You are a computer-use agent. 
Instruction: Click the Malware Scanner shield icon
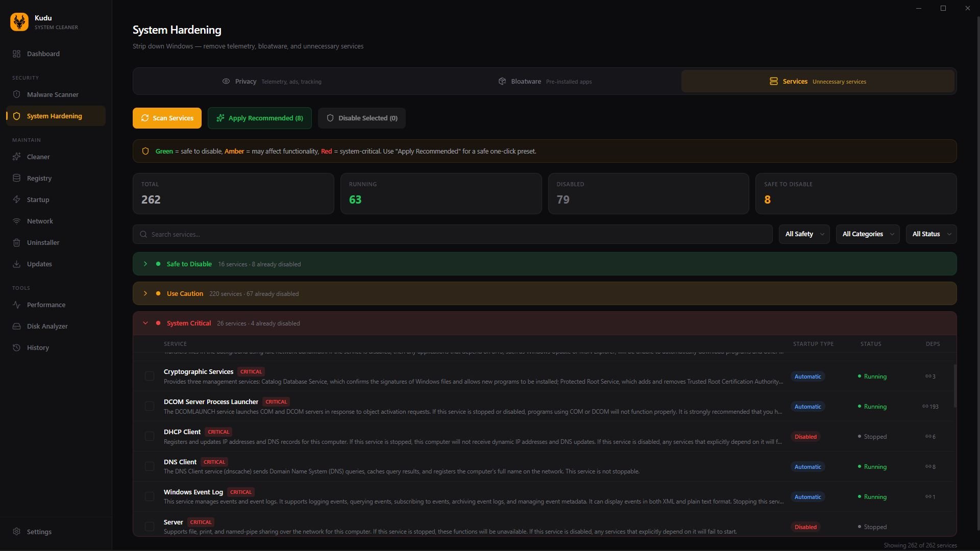click(16, 95)
